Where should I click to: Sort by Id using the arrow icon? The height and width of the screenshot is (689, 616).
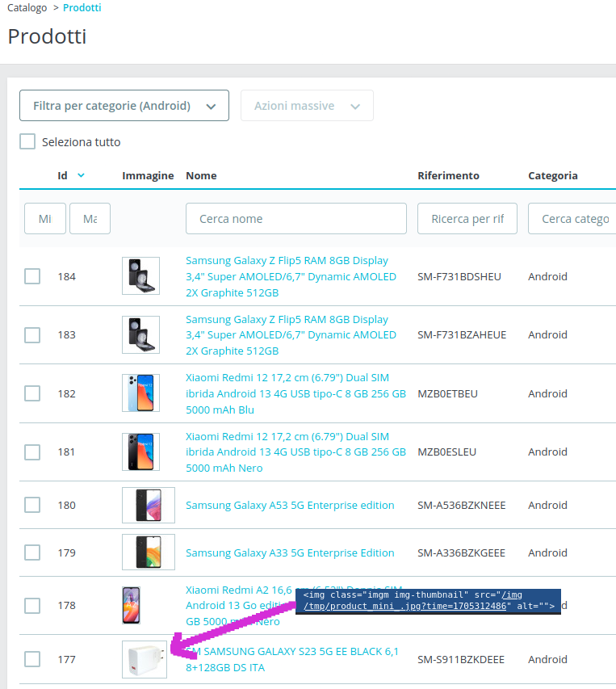(x=81, y=175)
